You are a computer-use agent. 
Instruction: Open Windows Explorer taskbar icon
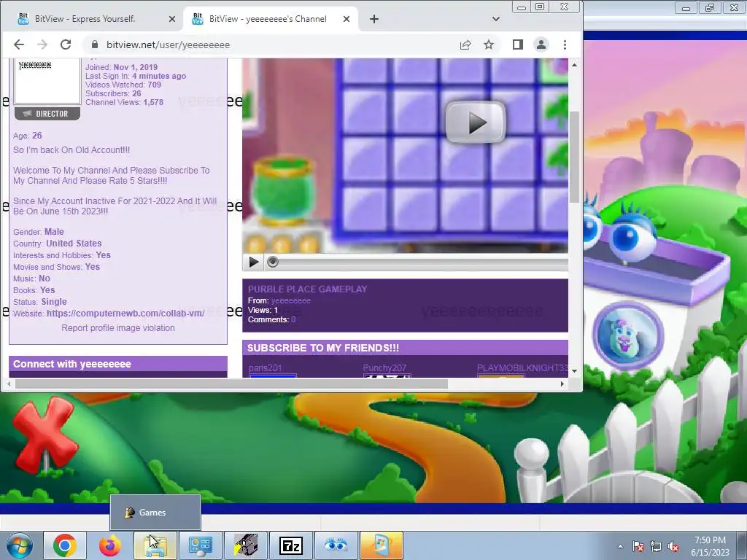[x=155, y=545]
